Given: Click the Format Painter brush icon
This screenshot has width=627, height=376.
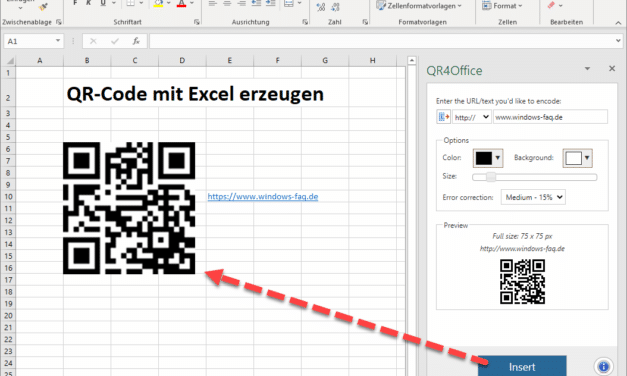Looking at the screenshot, I should (x=43, y=6).
